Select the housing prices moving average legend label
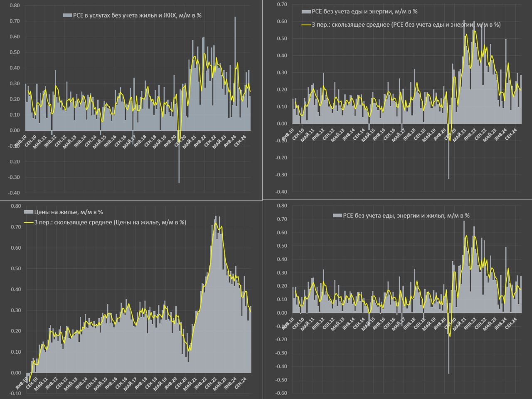 point(110,222)
